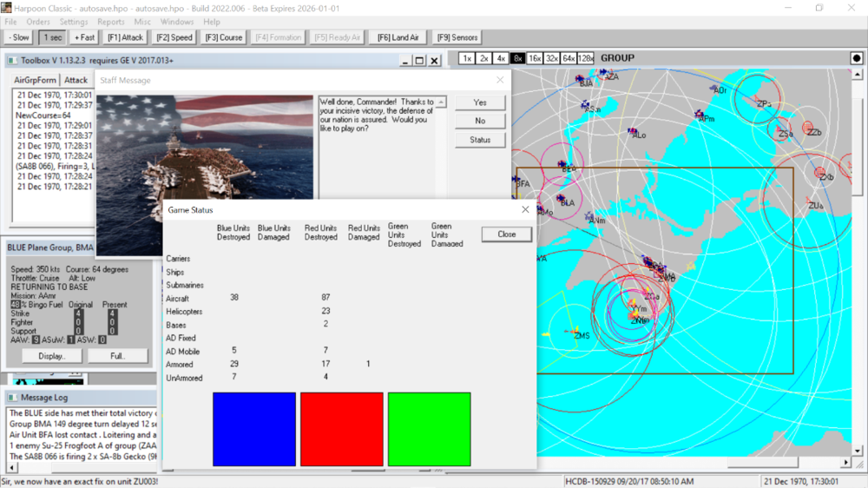Click the [F6] Land Air button

pyautogui.click(x=398, y=37)
